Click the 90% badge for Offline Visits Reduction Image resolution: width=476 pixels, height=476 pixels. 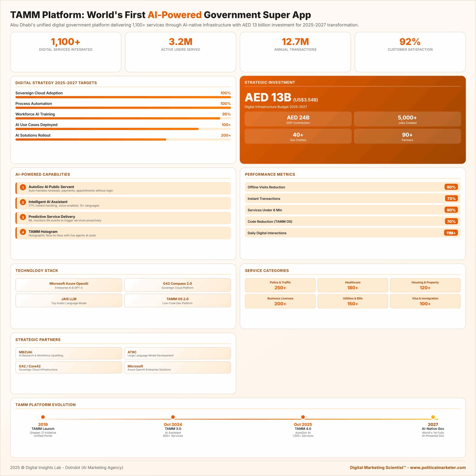coord(451,187)
